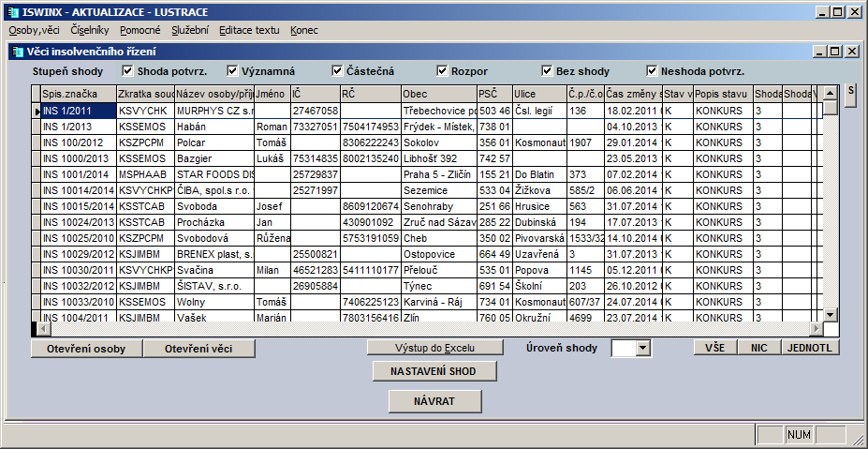Click the JEDNOTL button
This screenshot has height=449, width=868.
coord(811,348)
